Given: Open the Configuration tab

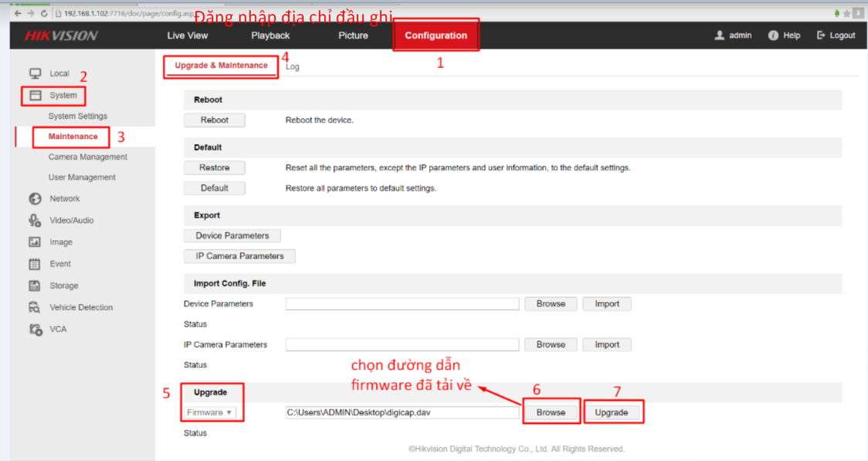Looking at the screenshot, I should pyautogui.click(x=436, y=36).
